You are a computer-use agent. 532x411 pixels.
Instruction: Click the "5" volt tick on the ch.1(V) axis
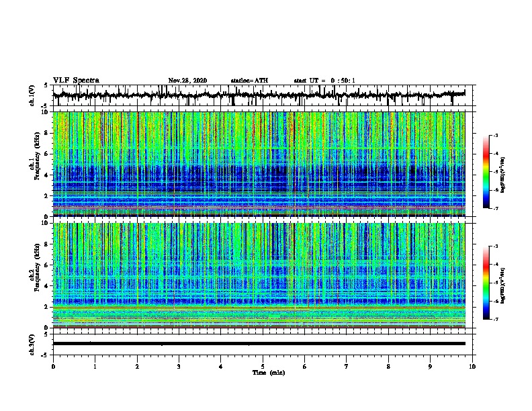46,85
